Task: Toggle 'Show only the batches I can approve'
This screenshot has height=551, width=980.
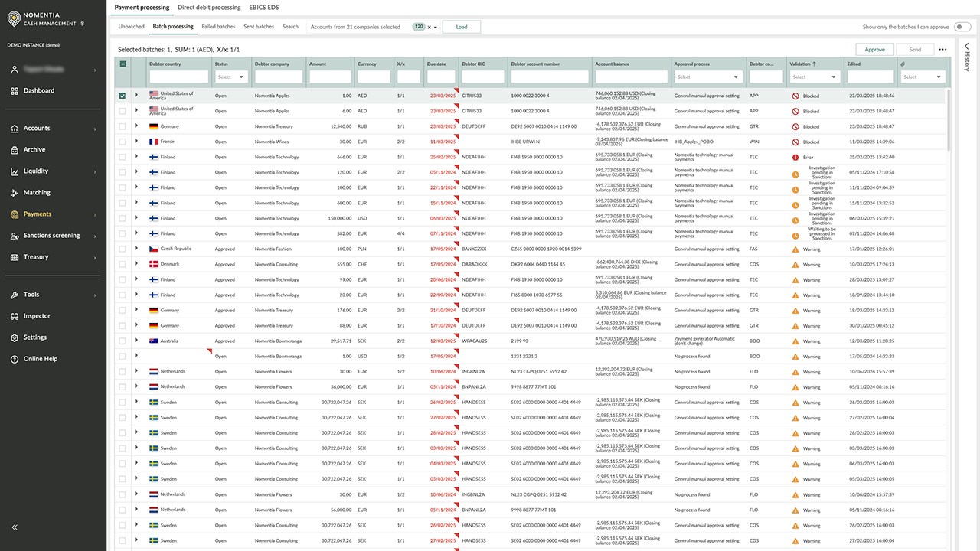Action: [962, 27]
